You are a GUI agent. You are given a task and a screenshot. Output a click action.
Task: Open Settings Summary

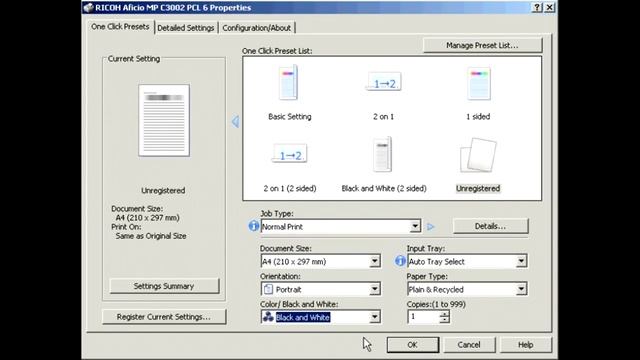[164, 286]
